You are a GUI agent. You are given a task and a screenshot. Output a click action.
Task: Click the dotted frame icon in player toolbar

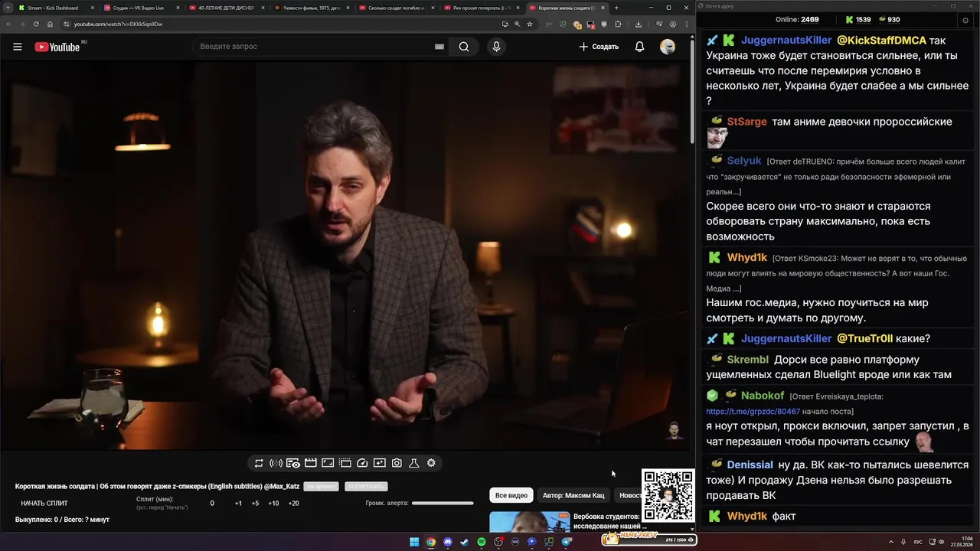tap(345, 463)
